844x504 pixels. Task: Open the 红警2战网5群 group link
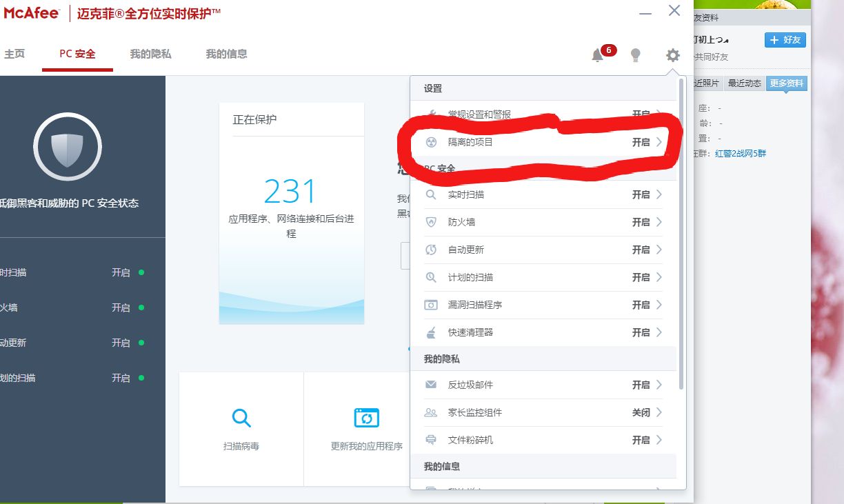(x=741, y=154)
